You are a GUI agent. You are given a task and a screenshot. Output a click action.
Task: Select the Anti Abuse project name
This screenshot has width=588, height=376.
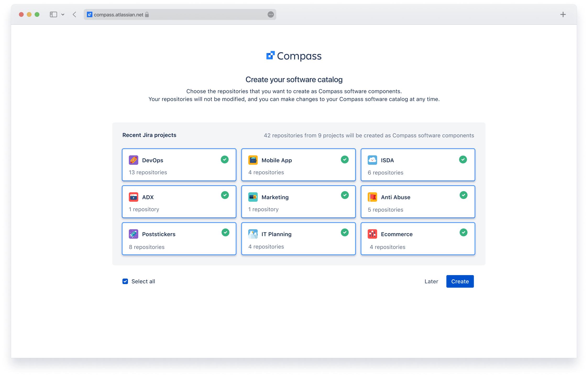click(395, 197)
